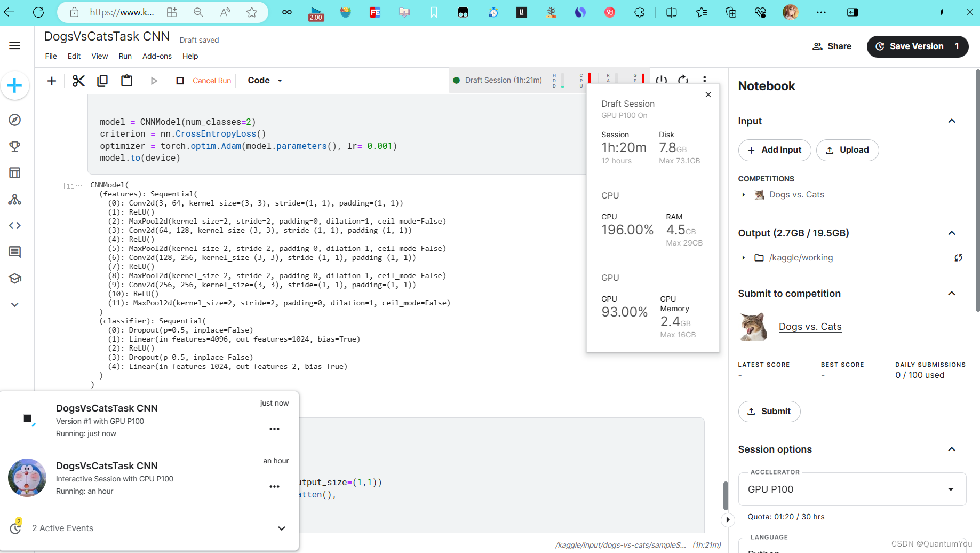Cut the cell with scissors icon

[78, 81]
